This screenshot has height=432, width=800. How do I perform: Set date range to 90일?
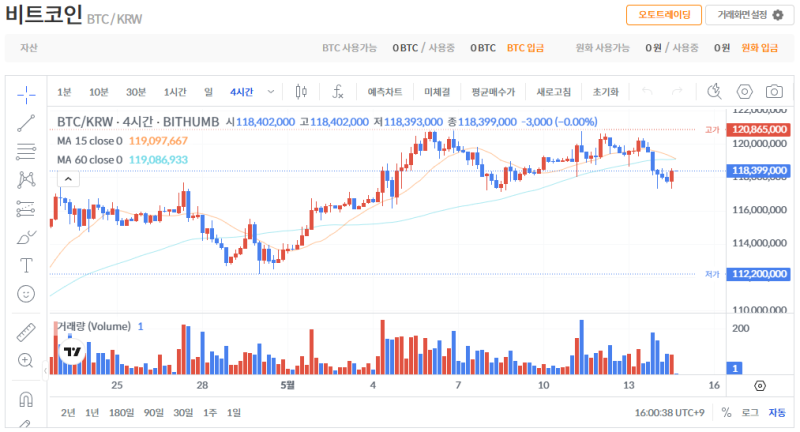(x=154, y=412)
